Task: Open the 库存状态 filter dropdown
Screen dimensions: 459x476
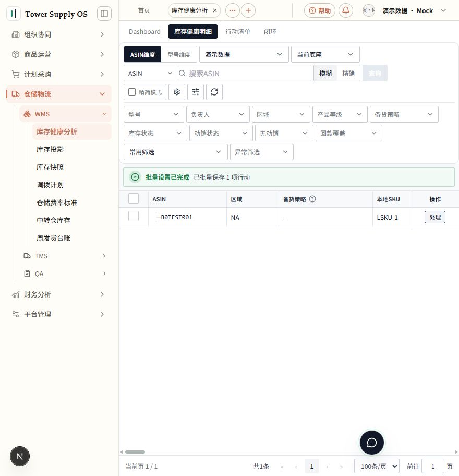Action: [155, 133]
